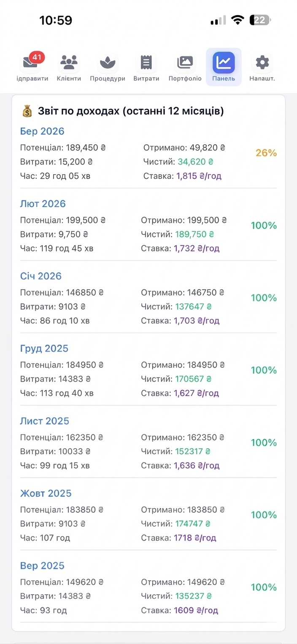Select the Січ 2026 heading

[40, 276]
